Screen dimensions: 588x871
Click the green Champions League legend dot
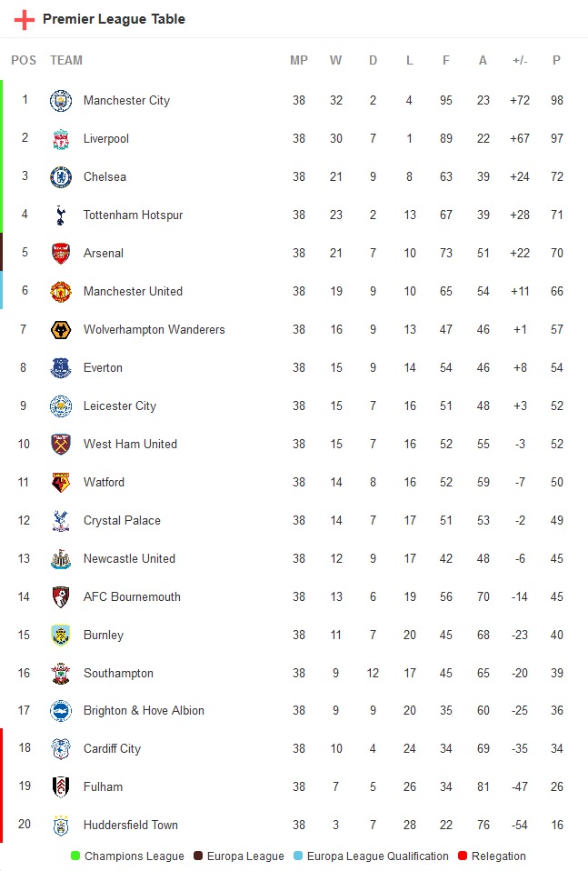[x=75, y=856]
